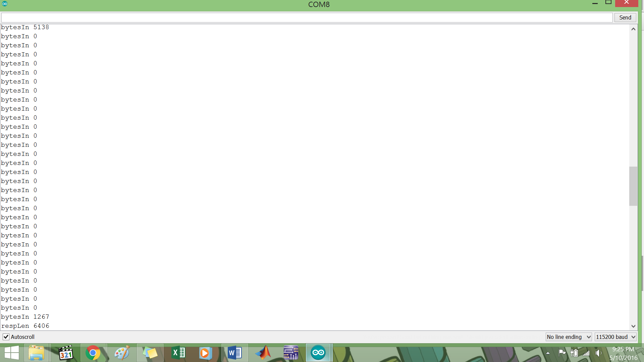644x362 pixels.
Task: Click the serial input text field
Action: (x=307, y=17)
